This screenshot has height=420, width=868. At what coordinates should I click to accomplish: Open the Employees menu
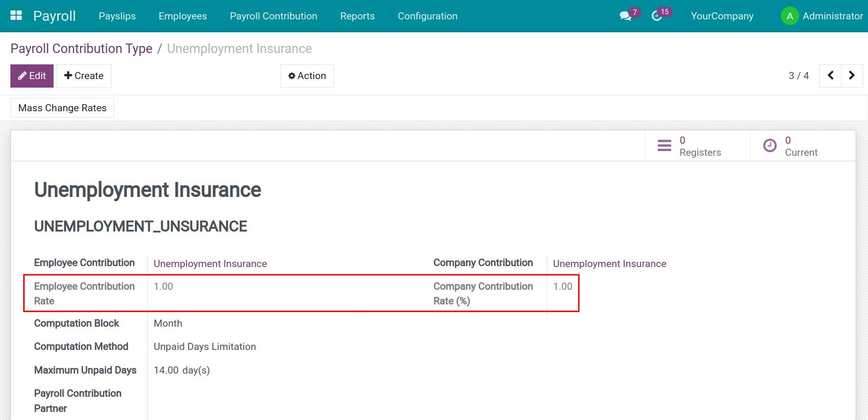pos(182,16)
